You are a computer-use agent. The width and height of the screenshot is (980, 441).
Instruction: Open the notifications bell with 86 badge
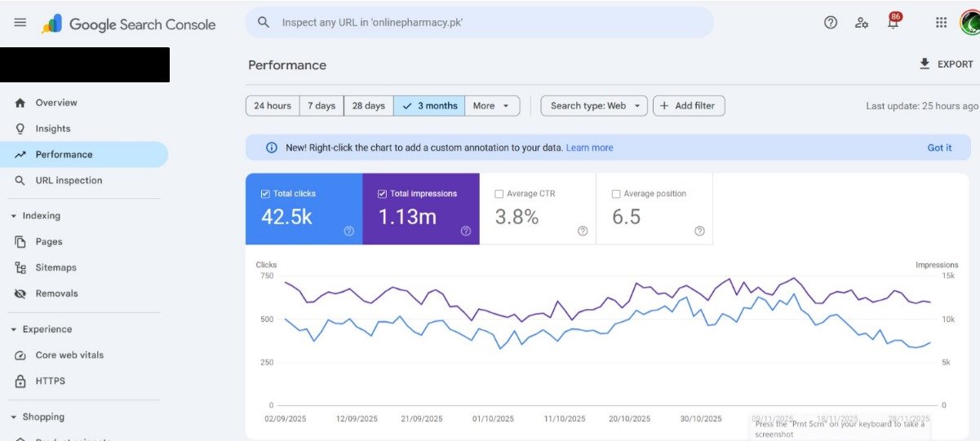click(893, 23)
